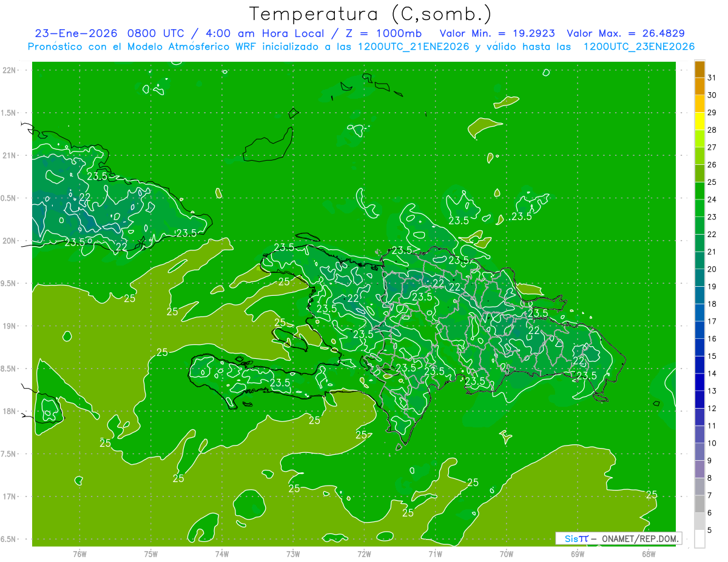This screenshot has width=728, height=562.
Task: Pick the lime color bar segment between 27 and 28
Action: pos(699,138)
